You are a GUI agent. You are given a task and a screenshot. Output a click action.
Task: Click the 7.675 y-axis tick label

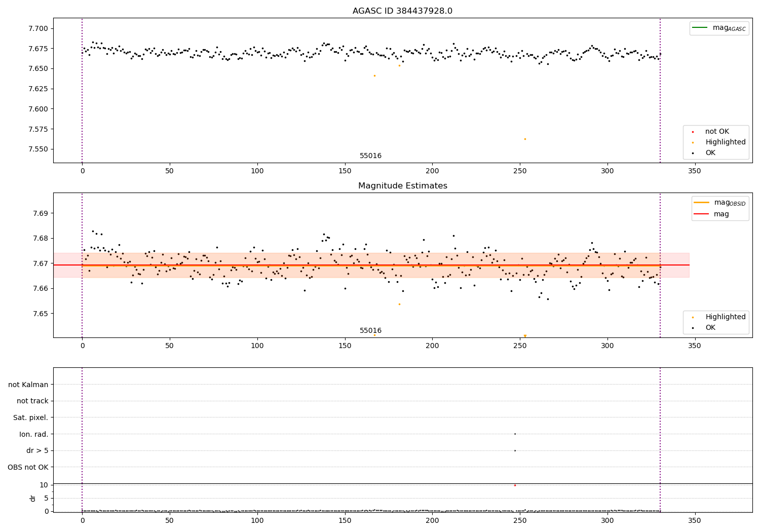39,49
